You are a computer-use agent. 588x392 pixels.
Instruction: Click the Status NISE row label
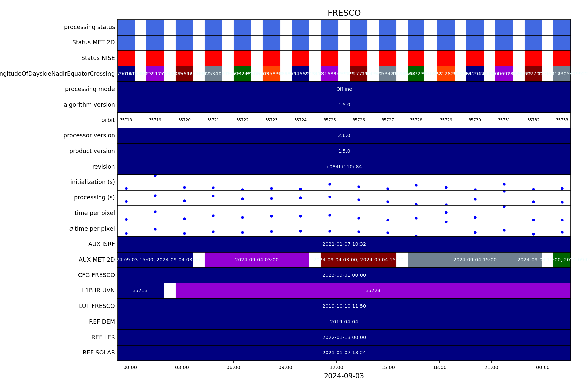tap(98, 58)
